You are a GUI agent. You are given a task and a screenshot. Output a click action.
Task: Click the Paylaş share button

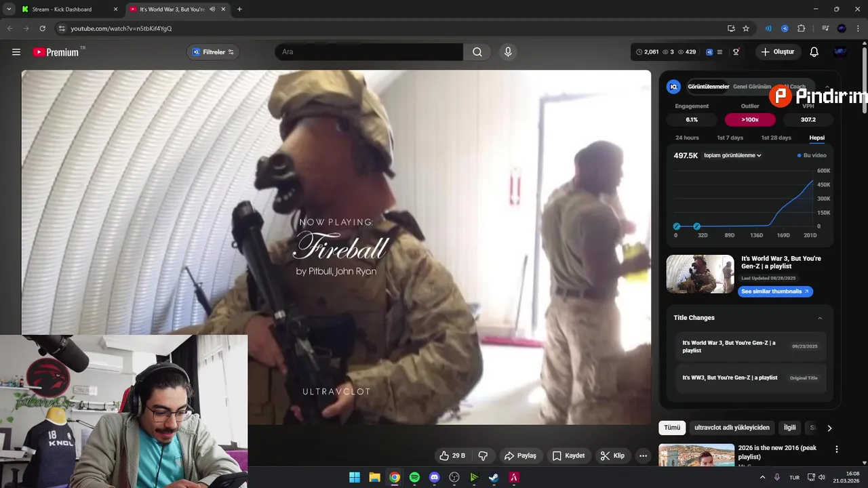[x=520, y=455]
